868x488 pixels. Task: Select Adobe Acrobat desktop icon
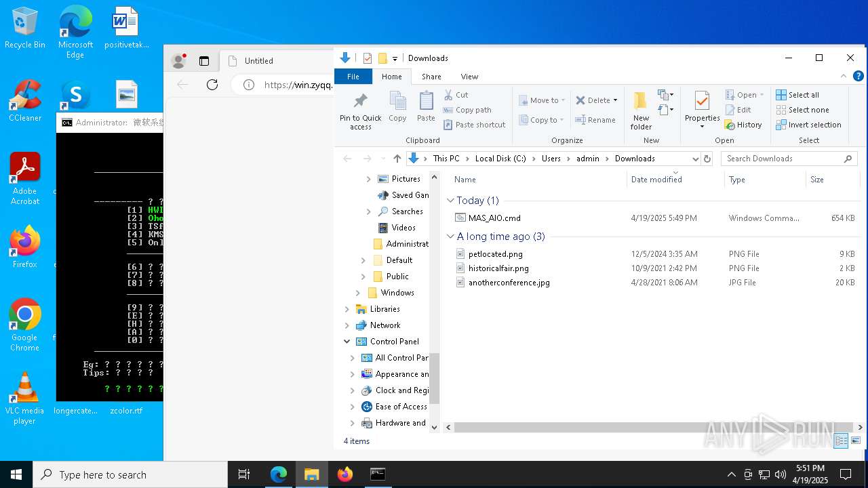[25, 179]
